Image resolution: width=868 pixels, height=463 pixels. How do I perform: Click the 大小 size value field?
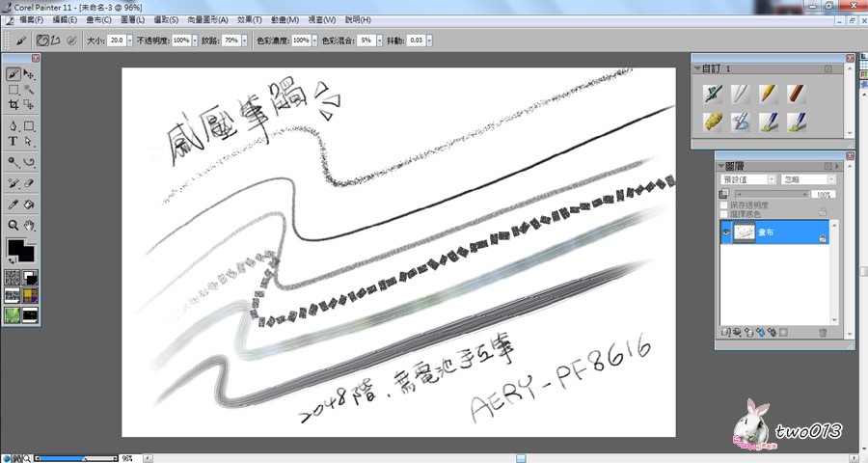117,41
